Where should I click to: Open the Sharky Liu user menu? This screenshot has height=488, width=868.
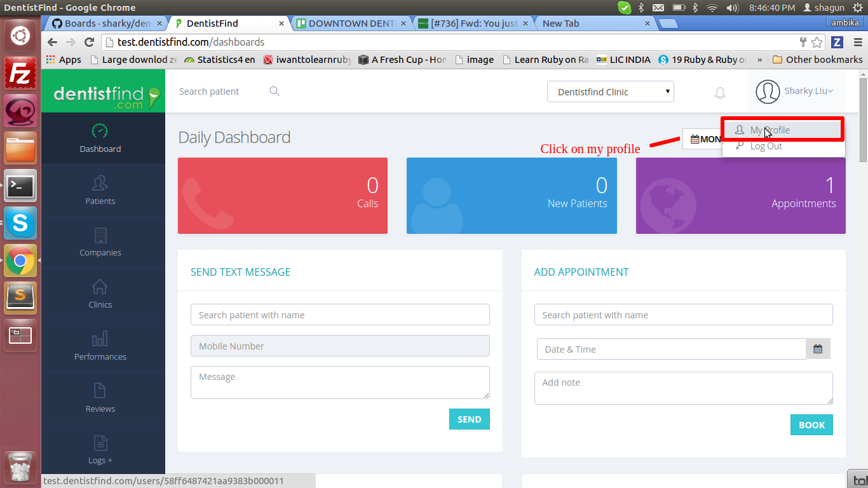tap(796, 91)
